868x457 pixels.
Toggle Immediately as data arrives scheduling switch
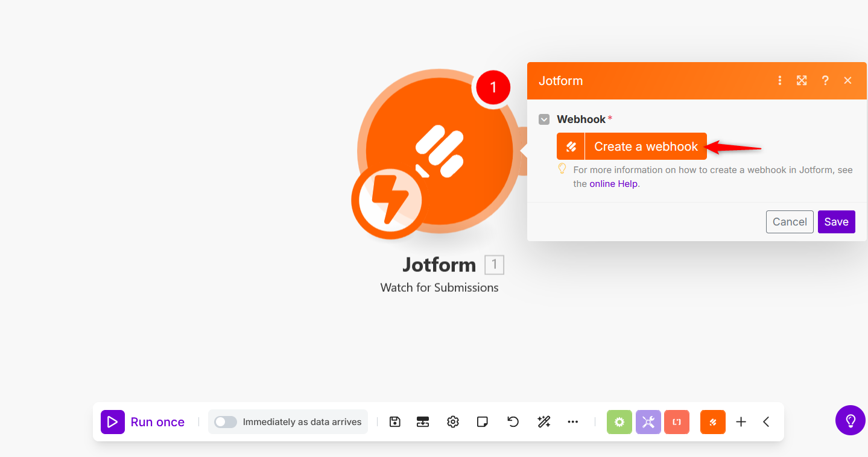(226, 422)
